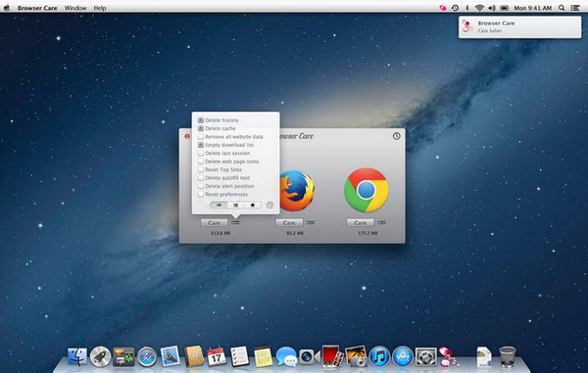Click the Browser Care notification banner
Viewport: 588px width, 373px height.
pyautogui.click(x=519, y=27)
